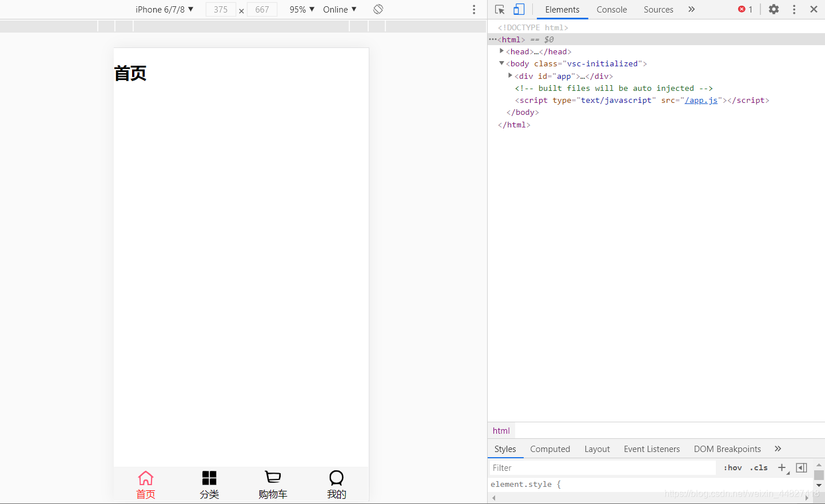Activate the inspect element picker icon
This screenshot has height=504, width=825.
tap(500, 9)
